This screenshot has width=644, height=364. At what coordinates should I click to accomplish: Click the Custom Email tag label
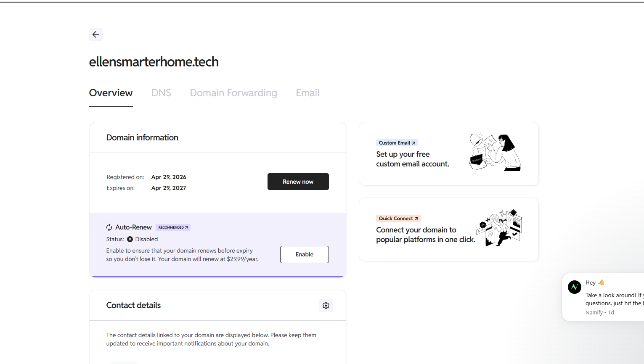point(397,143)
